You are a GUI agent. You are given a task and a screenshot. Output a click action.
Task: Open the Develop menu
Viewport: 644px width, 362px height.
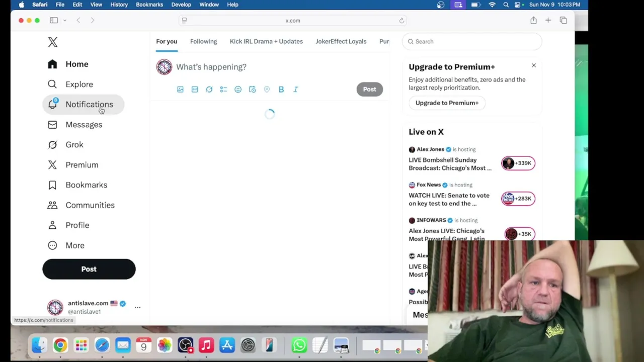click(181, 5)
